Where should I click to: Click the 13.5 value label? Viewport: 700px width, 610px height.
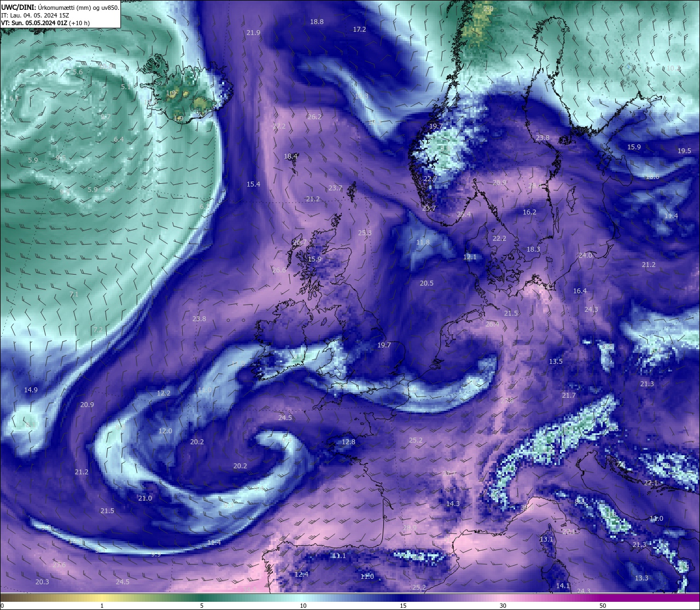[556, 362]
